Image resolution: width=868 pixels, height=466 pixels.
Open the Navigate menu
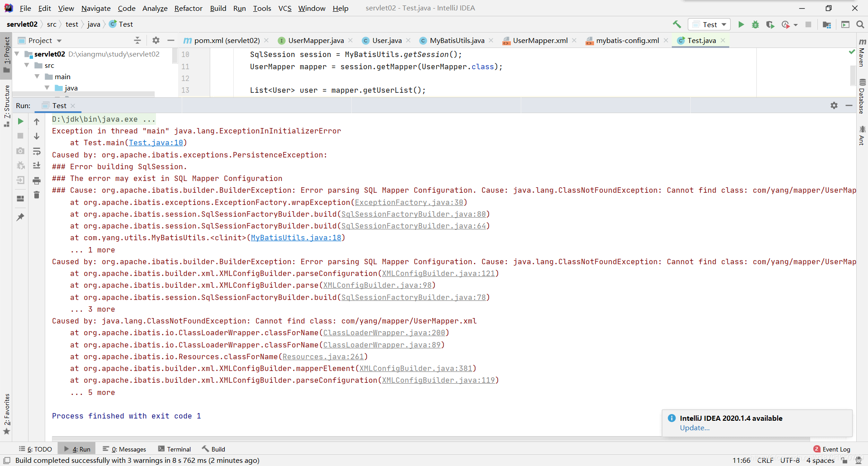tap(96, 8)
